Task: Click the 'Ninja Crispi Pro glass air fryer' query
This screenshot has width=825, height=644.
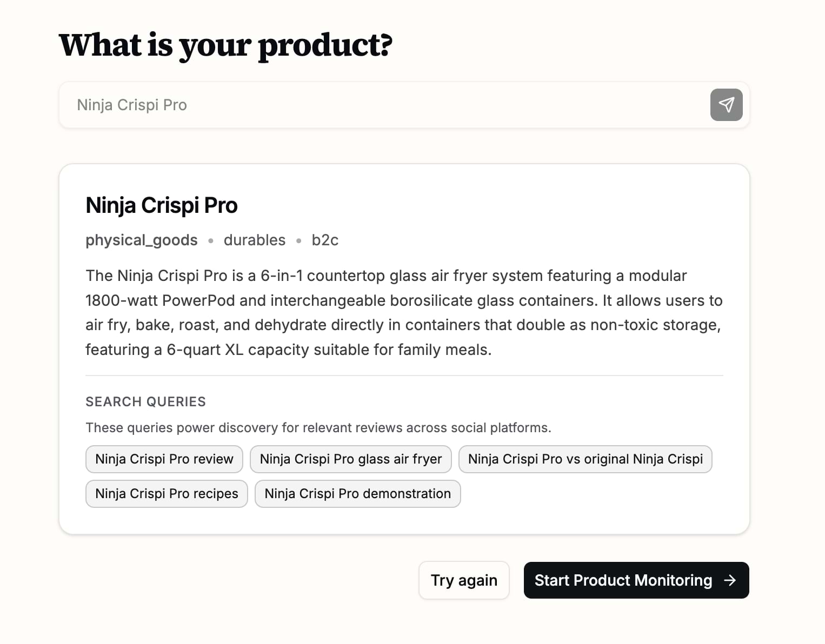Action: click(350, 459)
